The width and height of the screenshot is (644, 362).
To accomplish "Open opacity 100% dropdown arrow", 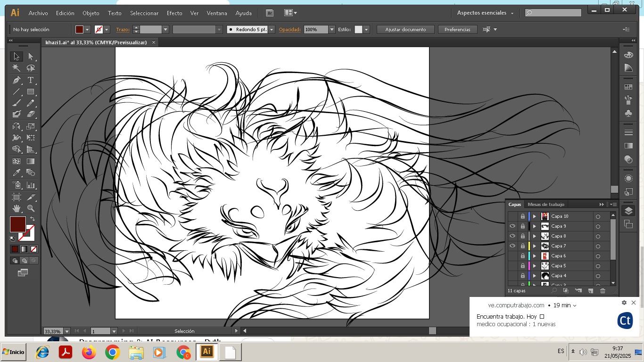I will 332,30.
